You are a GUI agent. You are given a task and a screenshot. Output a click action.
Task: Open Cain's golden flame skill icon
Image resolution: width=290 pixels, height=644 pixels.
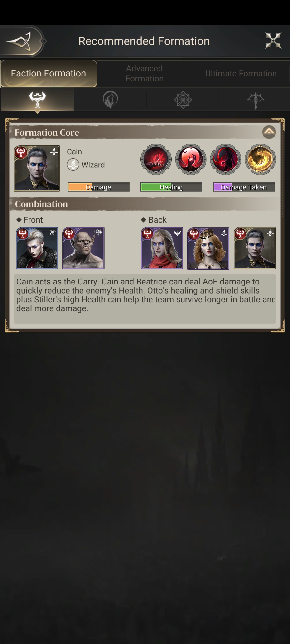click(260, 159)
